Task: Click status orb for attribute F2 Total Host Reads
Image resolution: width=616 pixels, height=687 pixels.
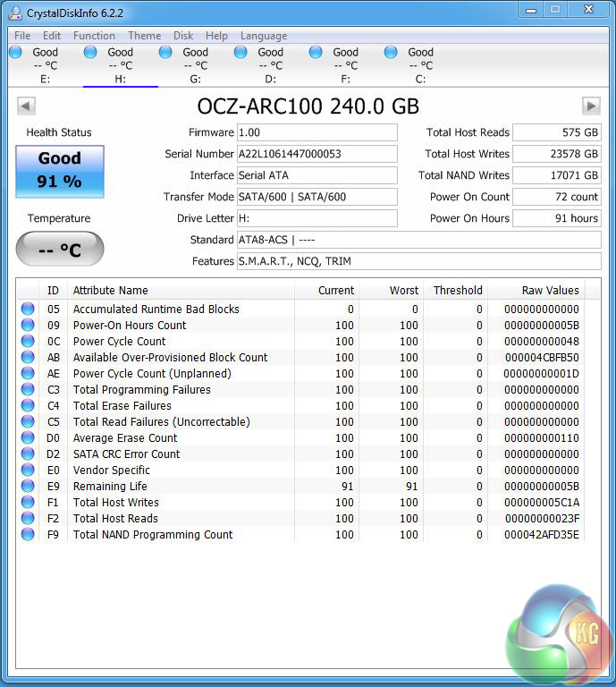Action: click(x=28, y=518)
